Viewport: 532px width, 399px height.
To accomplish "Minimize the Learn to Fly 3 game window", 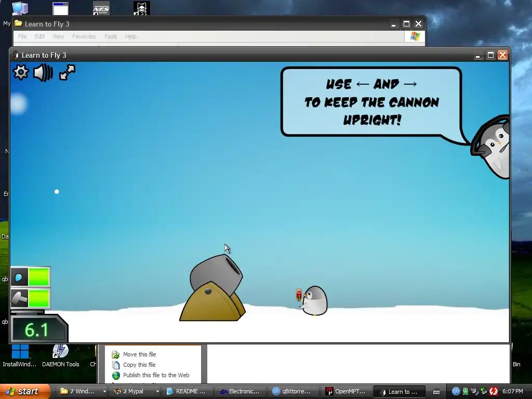I will click(x=478, y=55).
